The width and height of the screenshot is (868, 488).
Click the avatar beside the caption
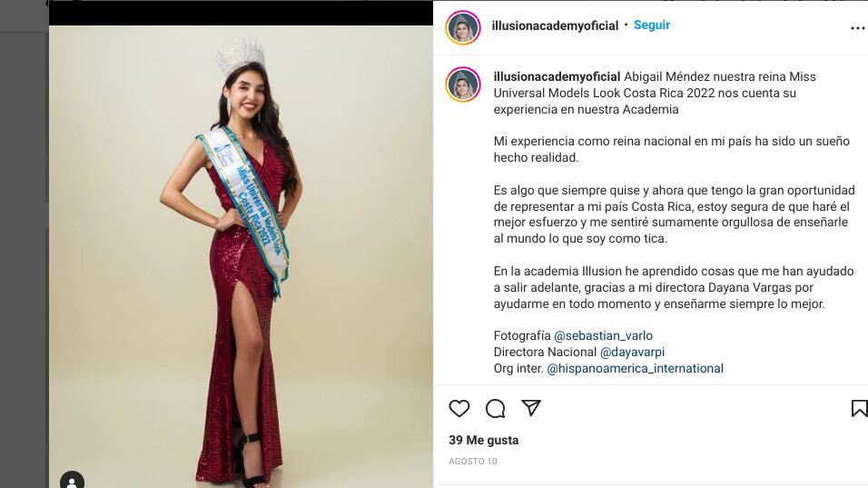tap(462, 85)
